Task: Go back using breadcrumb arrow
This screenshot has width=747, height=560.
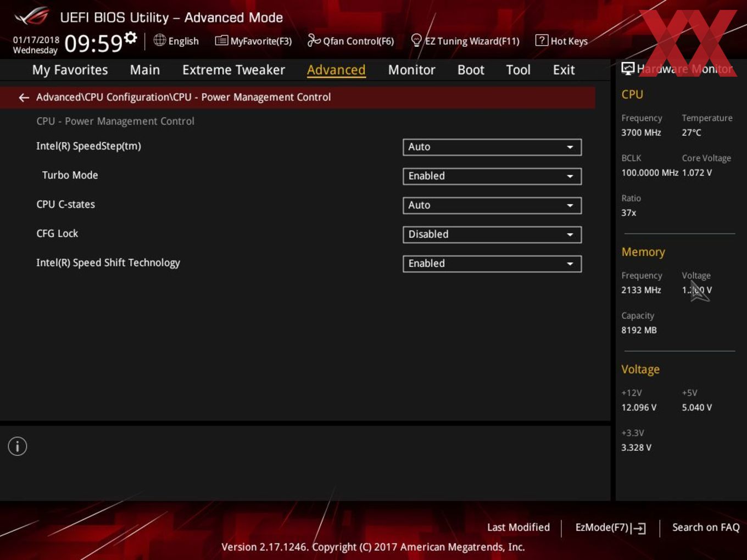Action: coord(24,97)
